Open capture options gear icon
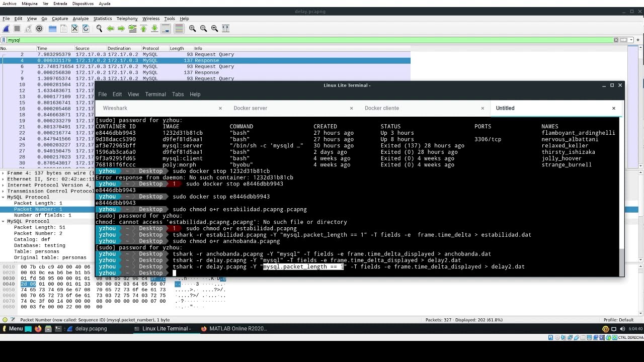 coord(39,29)
